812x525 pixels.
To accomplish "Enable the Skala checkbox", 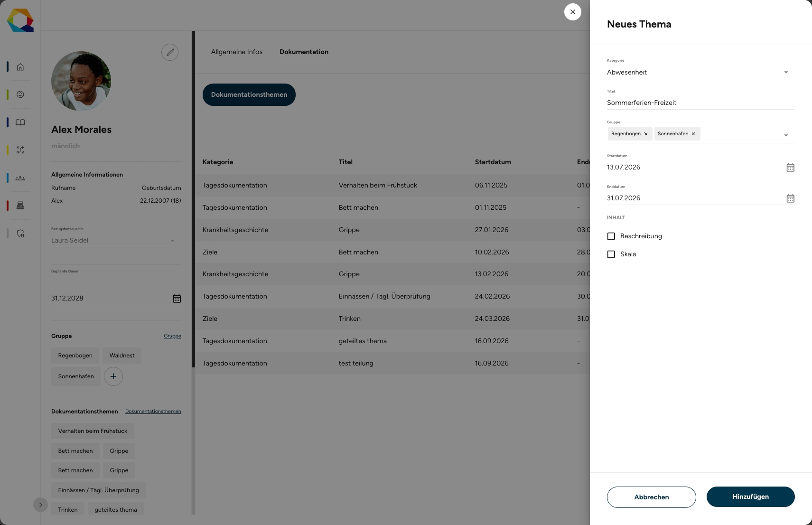I will tap(611, 254).
